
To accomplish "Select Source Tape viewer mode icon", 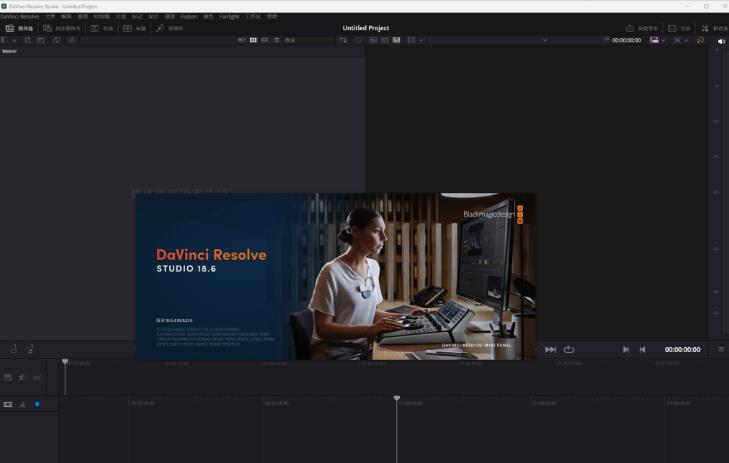I will (385, 40).
